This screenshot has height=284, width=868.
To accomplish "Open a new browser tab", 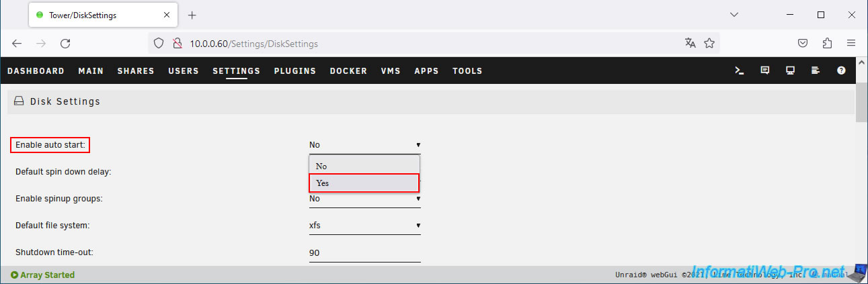I will 192,15.
